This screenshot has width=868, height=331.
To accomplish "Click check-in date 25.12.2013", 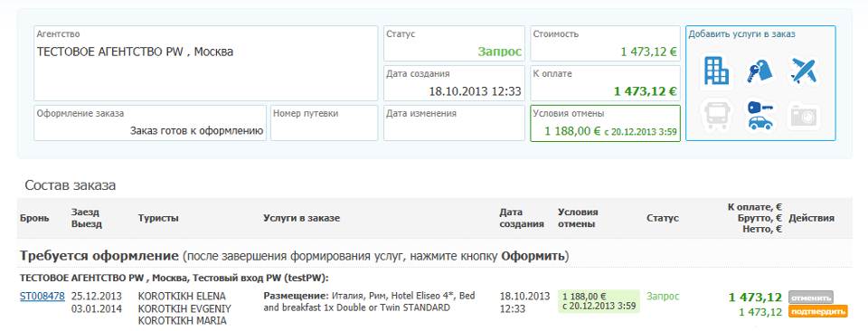I will [97, 296].
